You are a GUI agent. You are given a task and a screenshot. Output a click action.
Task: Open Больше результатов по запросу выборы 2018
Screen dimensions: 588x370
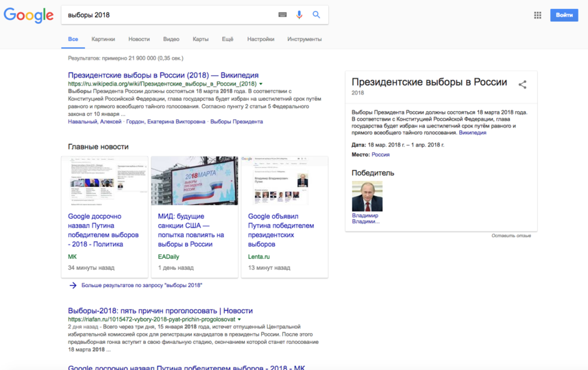click(x=142, y=285)
